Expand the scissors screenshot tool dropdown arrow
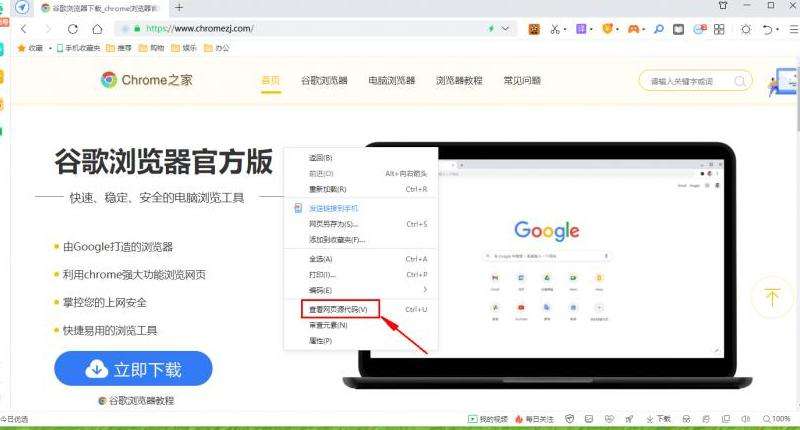The height and width of the screenshot is (430, 800). click(565, 30)
